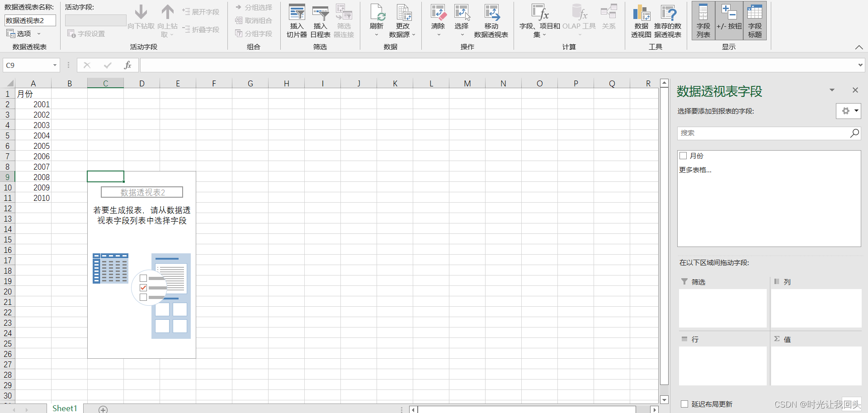Click the 分组字段 group field icon
Viewport: 868px width, 413px height.
pyautogui.click(x=239, y=33)
